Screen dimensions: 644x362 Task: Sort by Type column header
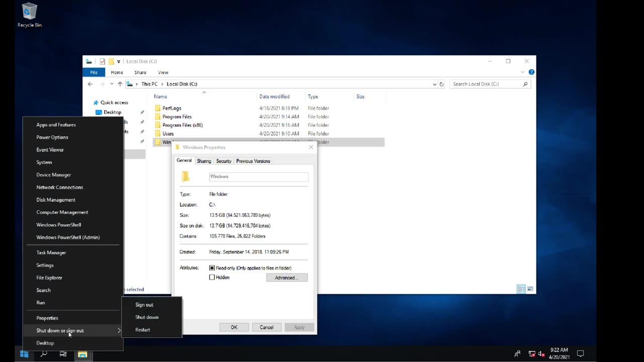click(x=313, y=97)
